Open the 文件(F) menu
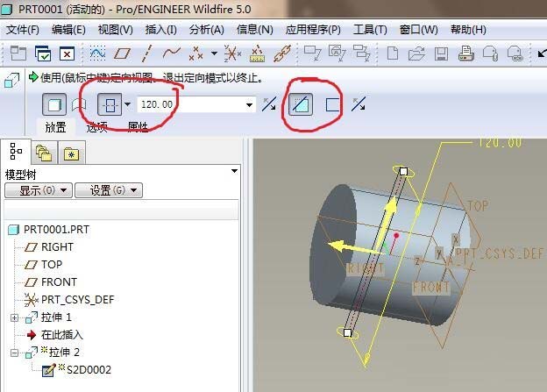547x392 pixels. (x=22, y=30)
